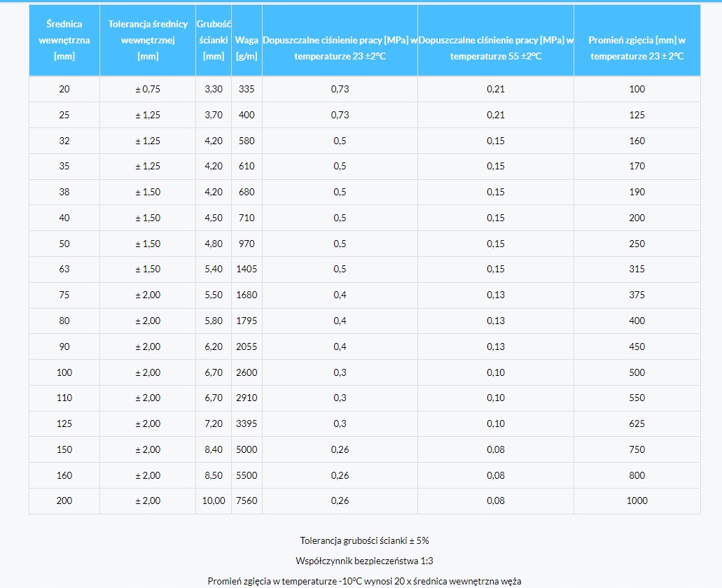Viewport: 722px width, 588px height.
Task: Click the 'Współczynnik bezpieczeństwa 1:3' text
Action: (364, 561)
